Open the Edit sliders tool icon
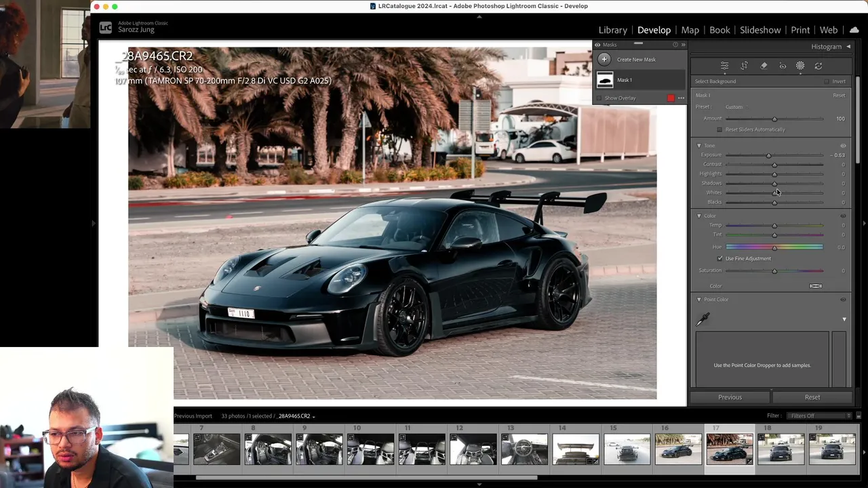 724,66
